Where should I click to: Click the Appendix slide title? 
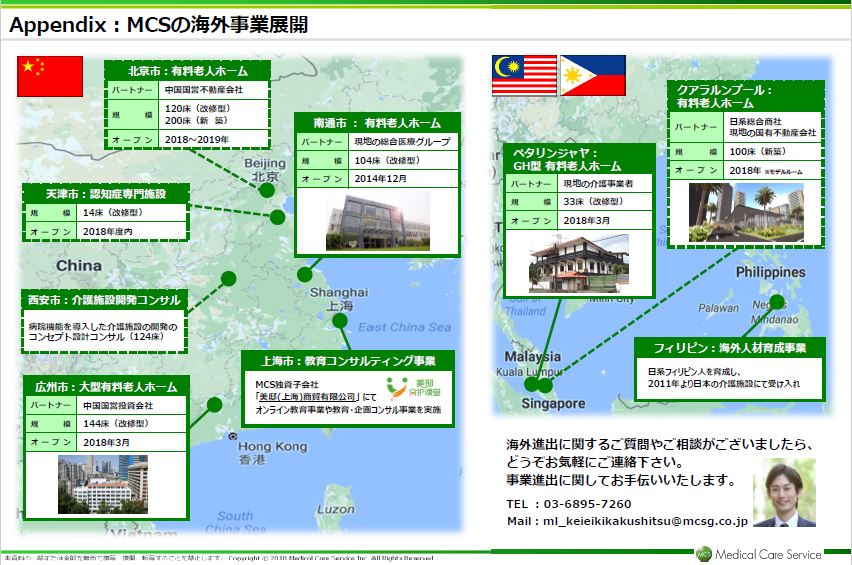pyautogui.click(x=159, y=24)
